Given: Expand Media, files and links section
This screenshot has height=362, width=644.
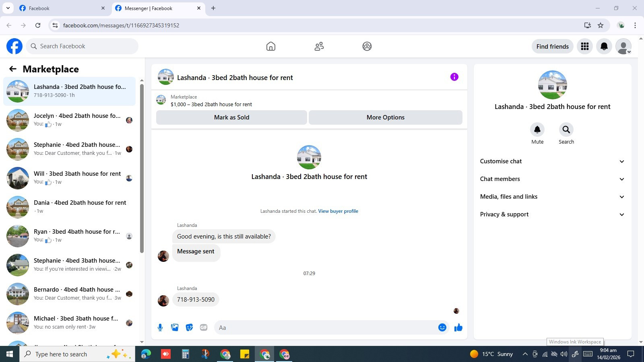Looking at the screenshot, I should [x=552, y=197].
